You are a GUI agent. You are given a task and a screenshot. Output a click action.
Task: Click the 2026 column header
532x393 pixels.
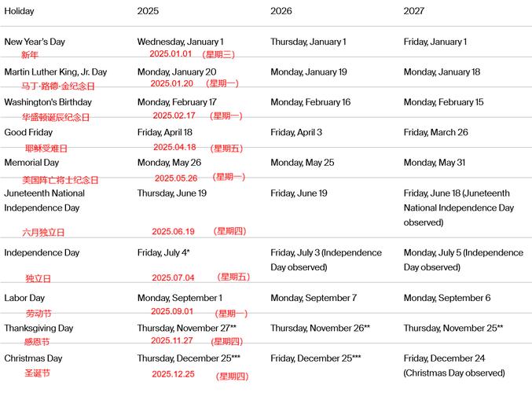[x=281, y=11]
